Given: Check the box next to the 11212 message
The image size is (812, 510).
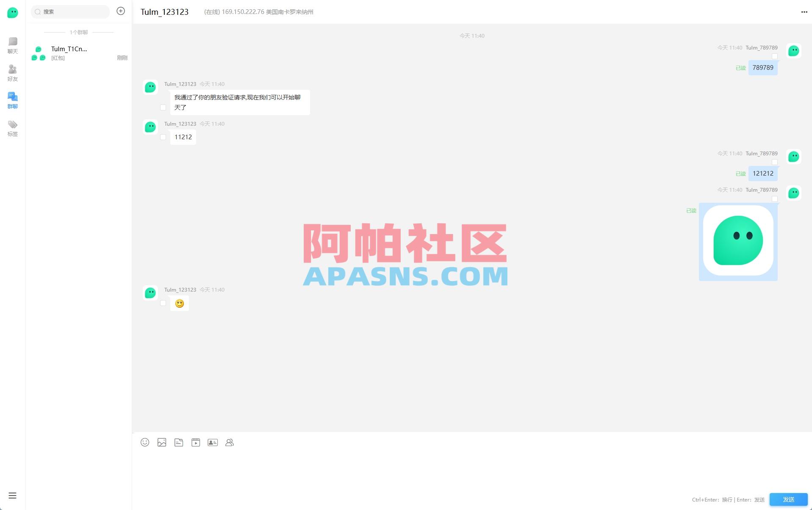Looking at the screenshot, I should (x=163, y=137).
